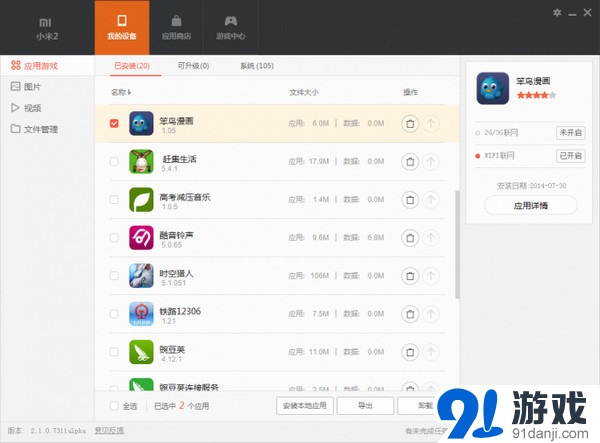Tick the 铁路12306 checkbox
Viewport: 600px width, 443px height.
(x=114, y=314)
